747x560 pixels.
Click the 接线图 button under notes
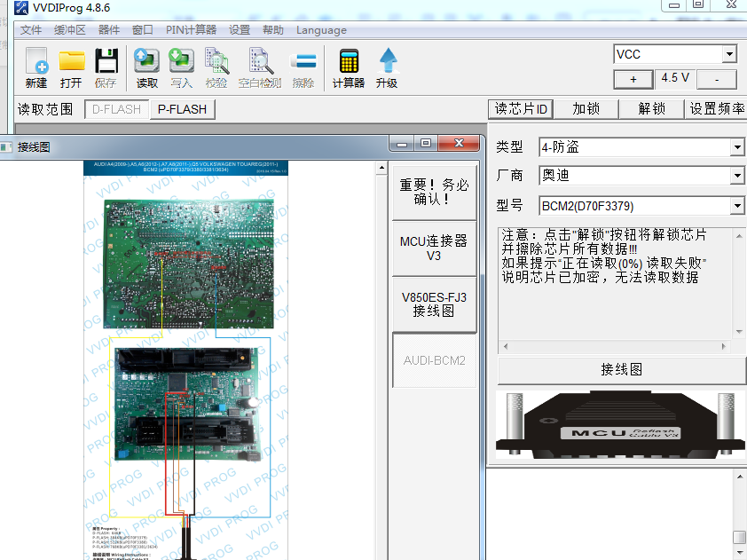pyautogui.click(x=622, y=370)
